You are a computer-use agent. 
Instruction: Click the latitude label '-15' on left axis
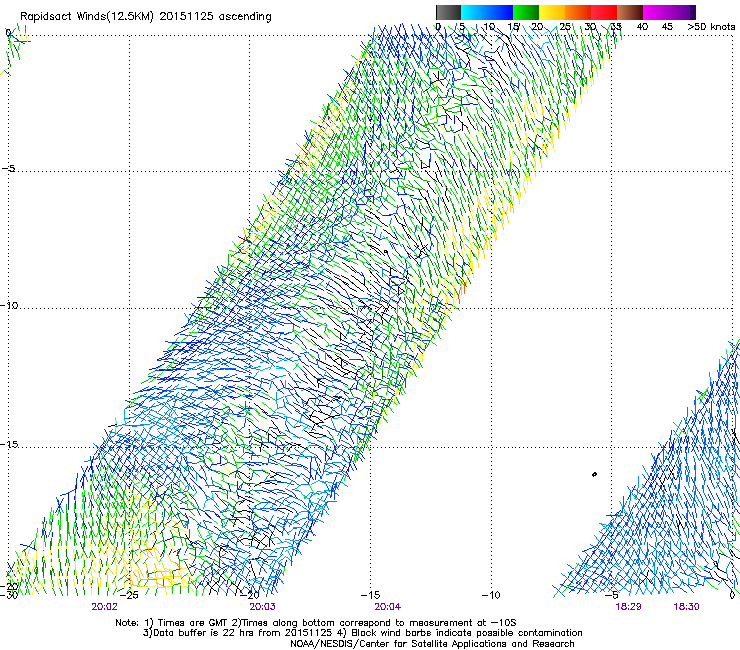click(9, 444)
